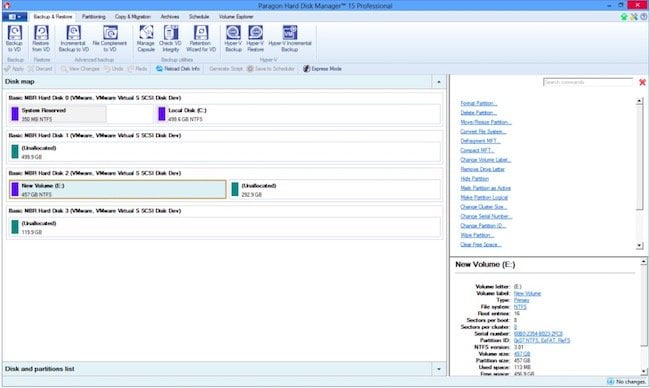The height and width of the screenshot is (388, 650).
Task: Select Unallocated space on Hard Disk 1
Action: (x=224, y=152)
